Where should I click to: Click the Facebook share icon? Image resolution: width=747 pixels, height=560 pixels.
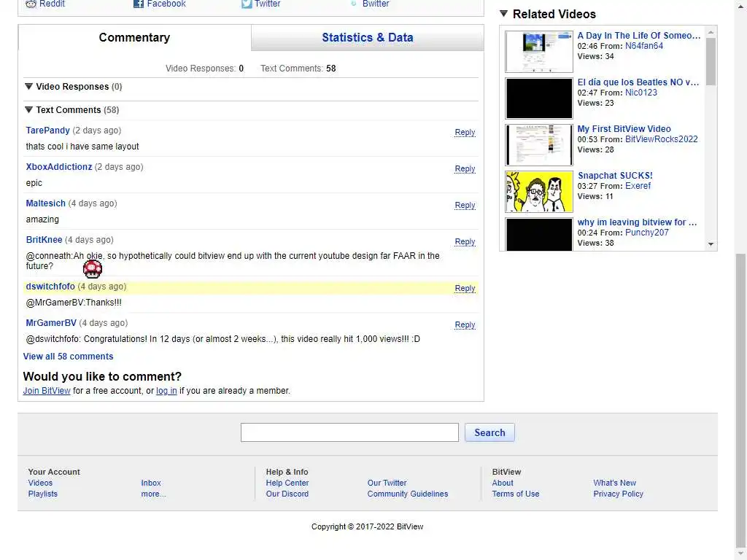coord(138,4)
